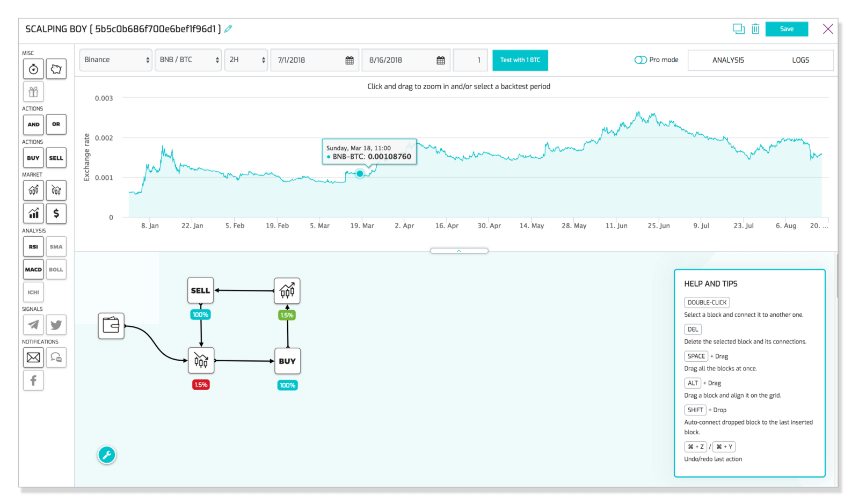
Task: Add the Telegram signal block
Action: click(33, 325)
